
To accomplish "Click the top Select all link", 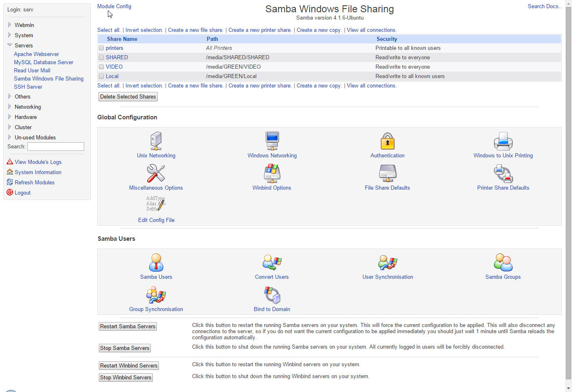I will [108, 30].
